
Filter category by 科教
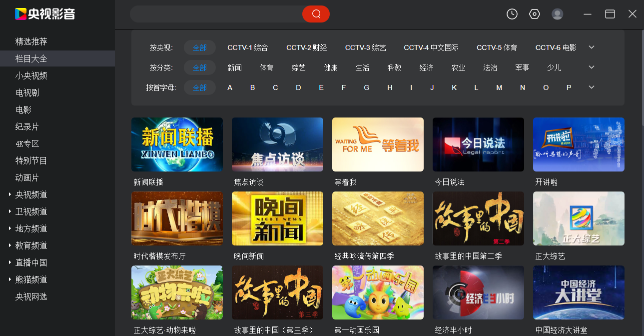point(395,67)
